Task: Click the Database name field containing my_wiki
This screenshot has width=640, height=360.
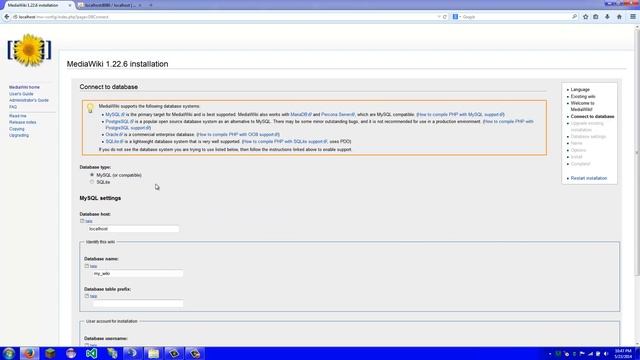Action: point(138,273)
